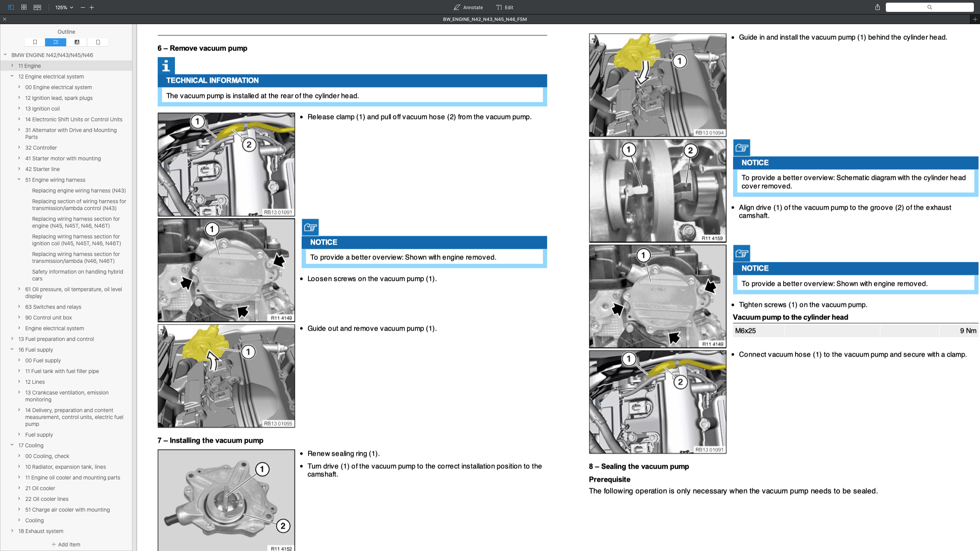Image resolution: width=980 pixels, height=551 pixels.
Task: Zoom in with the plus icon
Action: point(92,7)
